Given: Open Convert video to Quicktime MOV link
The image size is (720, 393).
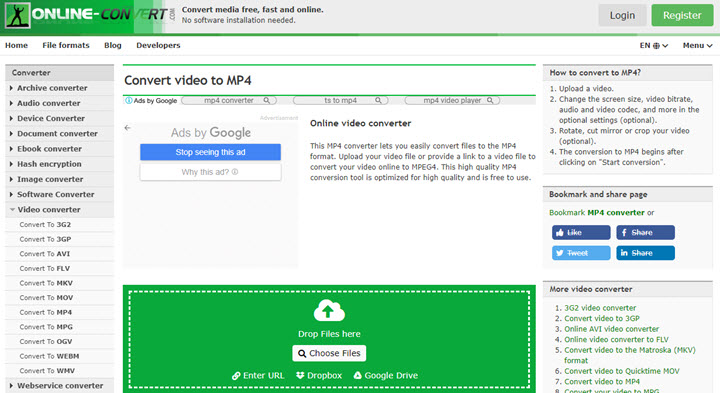Looking at the screenshot, I should [622, 371].
